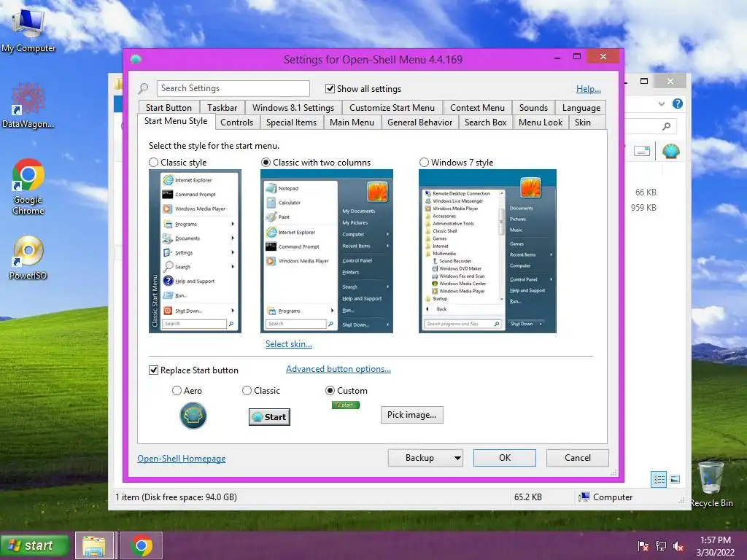Open the General Behavior tab

[419, 122]
